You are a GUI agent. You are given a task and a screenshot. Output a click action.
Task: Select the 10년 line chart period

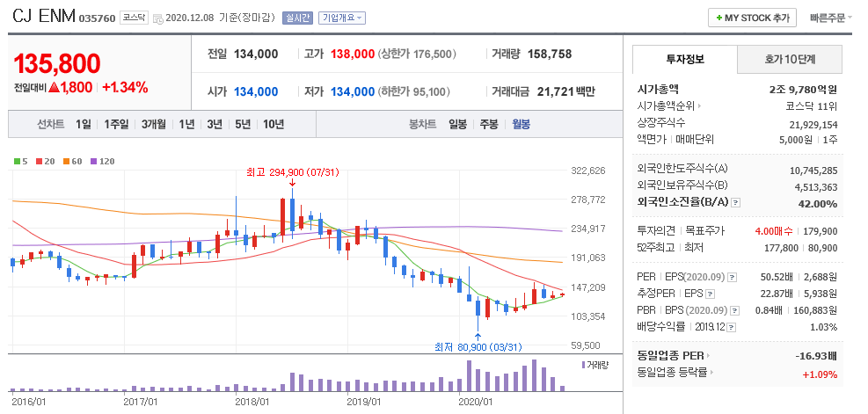(274, 124)
